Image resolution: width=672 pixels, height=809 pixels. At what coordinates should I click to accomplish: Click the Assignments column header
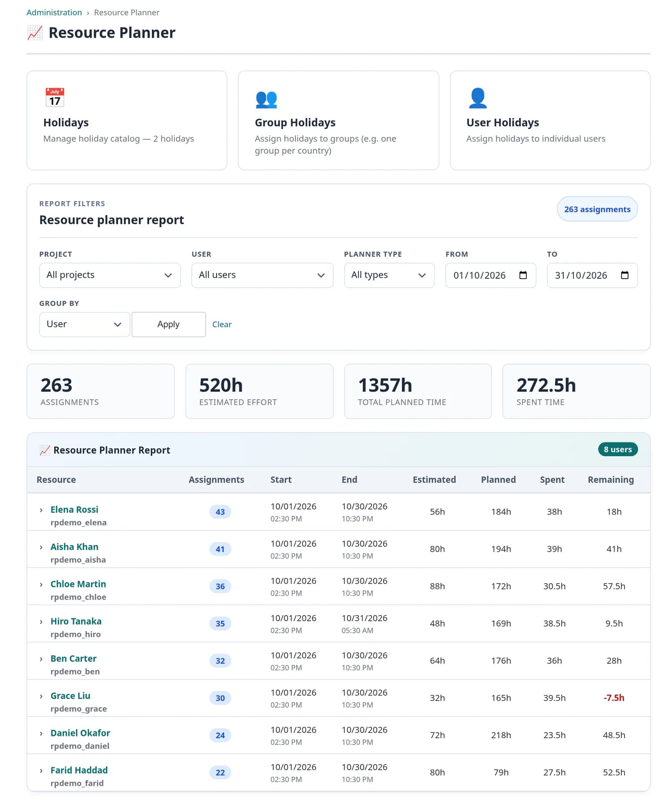(x=216, y=480)
